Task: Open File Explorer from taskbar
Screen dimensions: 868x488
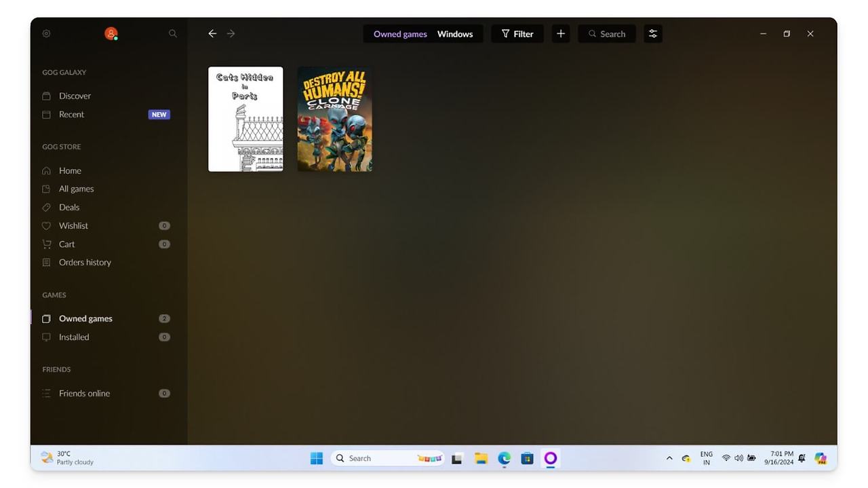Action: click(x=481, y=458)
